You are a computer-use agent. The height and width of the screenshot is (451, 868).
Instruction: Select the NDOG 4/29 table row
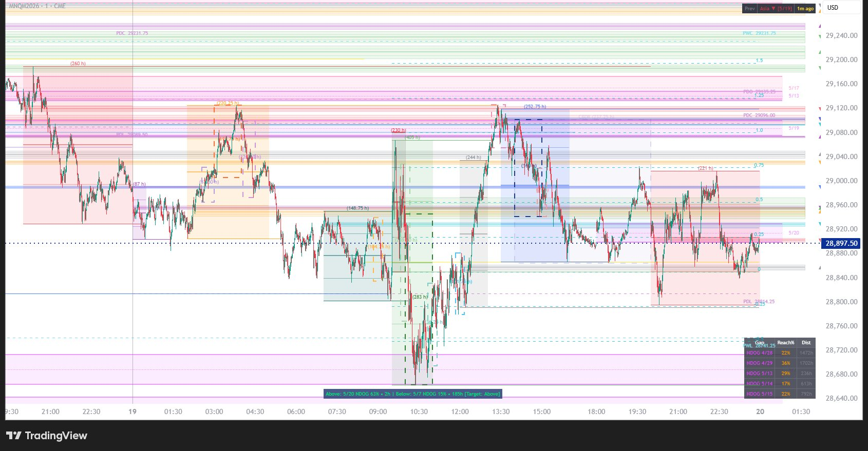click(780, 363)
